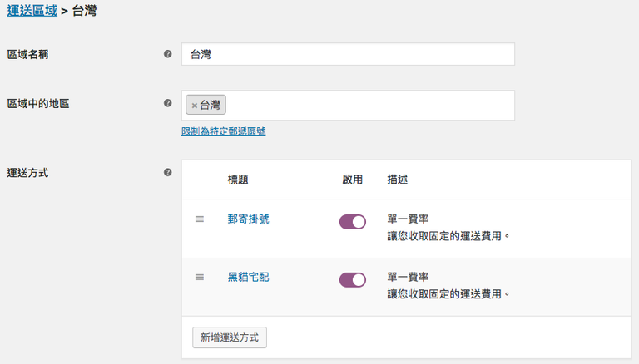Image resolution: width=639 pixels, height=364 pixels.
Task: Click the 描述 column header
Action: (x=398, y=180)
